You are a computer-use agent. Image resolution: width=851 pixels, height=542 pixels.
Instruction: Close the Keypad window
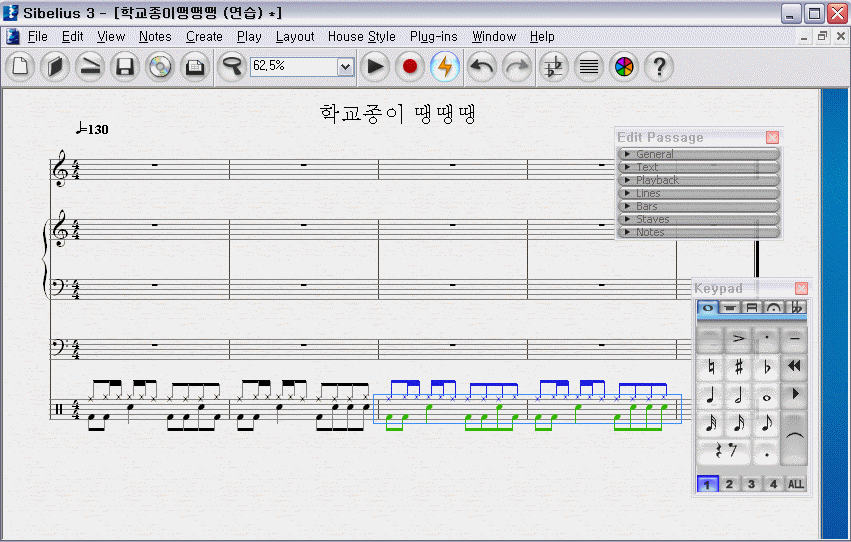tap(801, 288)
